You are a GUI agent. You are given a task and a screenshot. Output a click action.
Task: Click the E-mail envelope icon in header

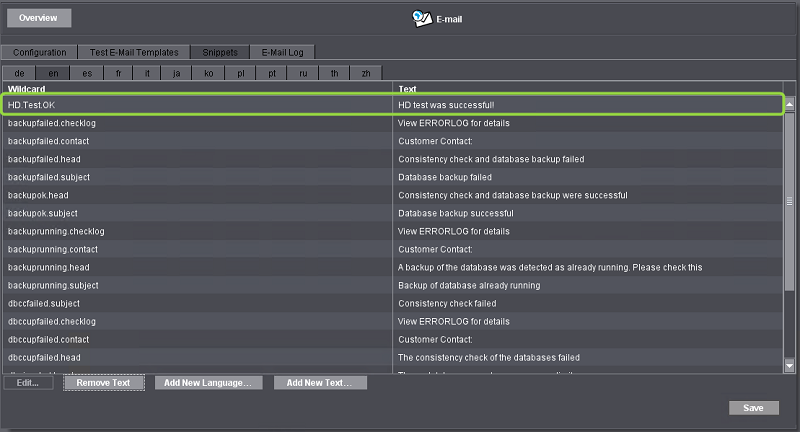422,18
